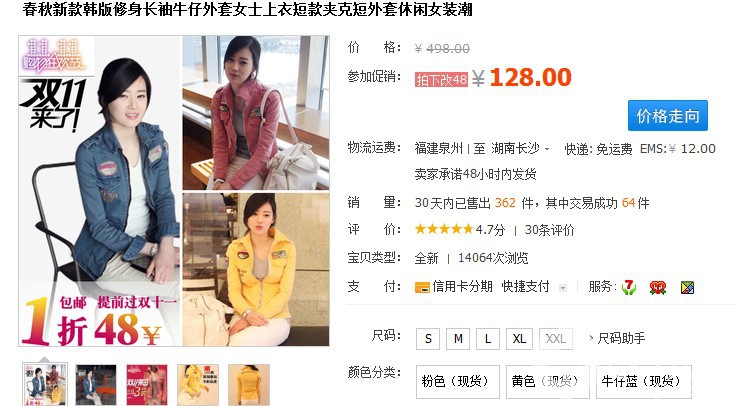Click the five-star rating icons
The width and height of the screenshot is (736, 406).
pos(444,229)
